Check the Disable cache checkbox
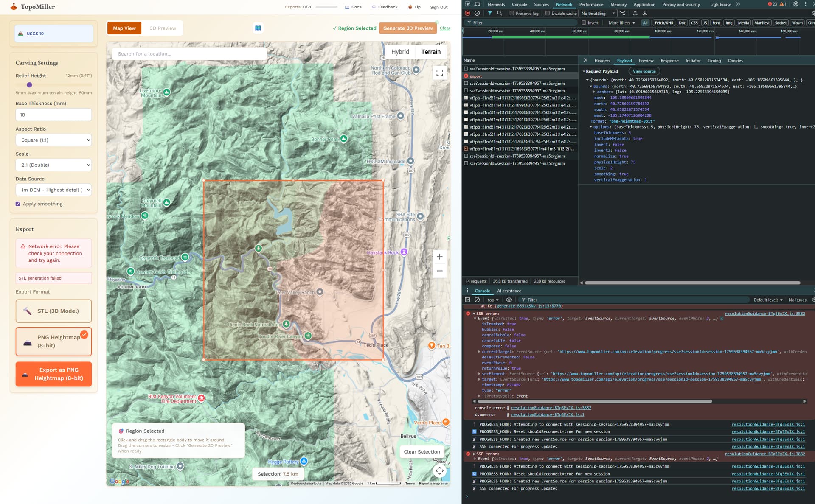The height and width of the screenshot is (504, 815). click(547, 14)
